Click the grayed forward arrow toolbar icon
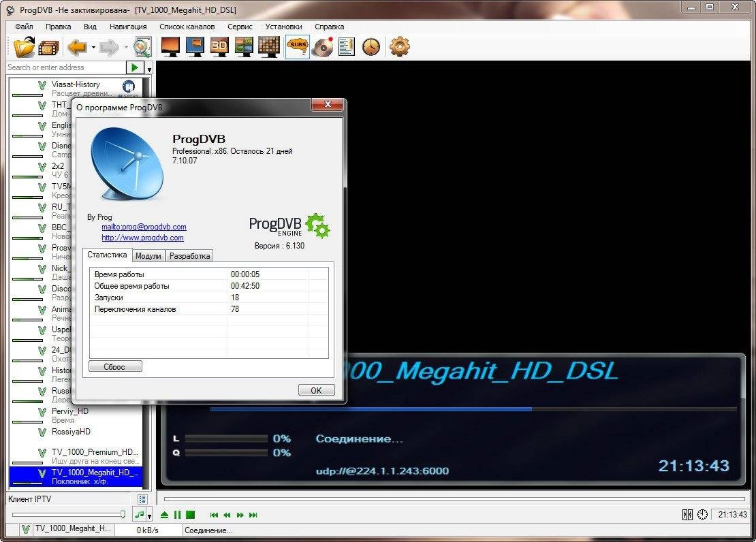The image size is (756, 542). pos(110,47)
